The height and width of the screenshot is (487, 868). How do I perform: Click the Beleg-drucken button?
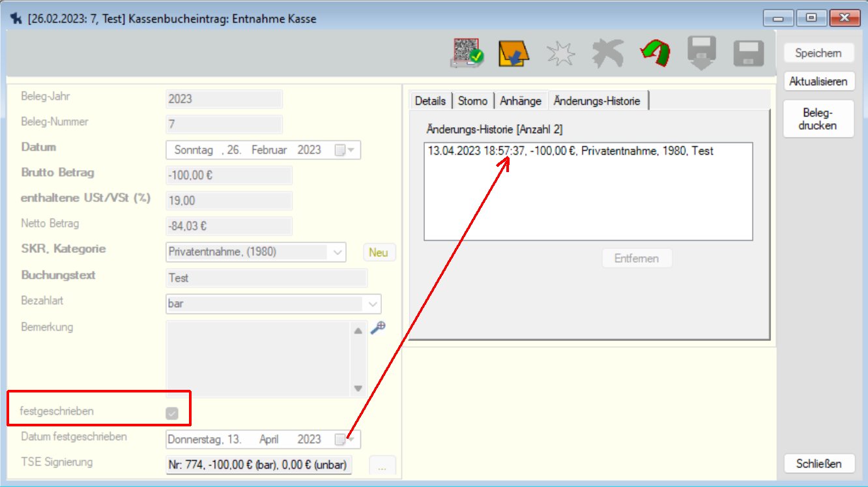(x=818, y=119)
